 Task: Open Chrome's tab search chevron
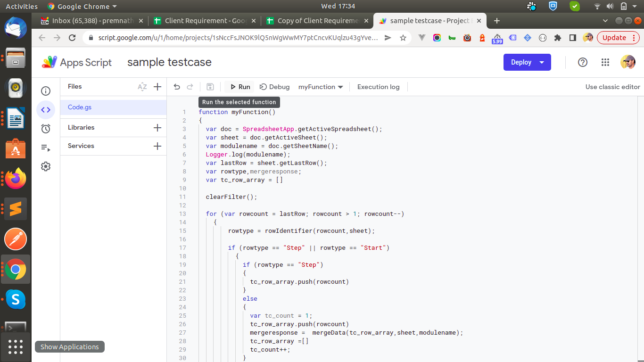(x=606, y=21)
